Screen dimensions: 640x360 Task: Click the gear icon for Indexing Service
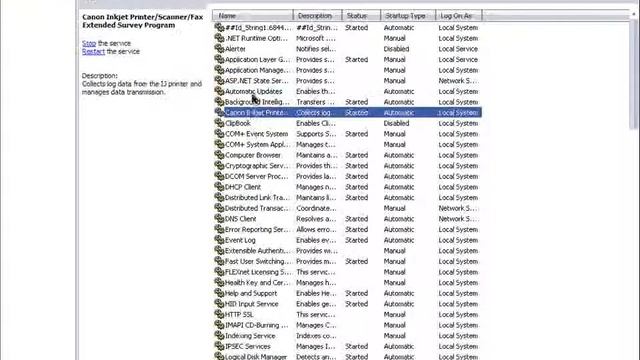coord(219,336)
